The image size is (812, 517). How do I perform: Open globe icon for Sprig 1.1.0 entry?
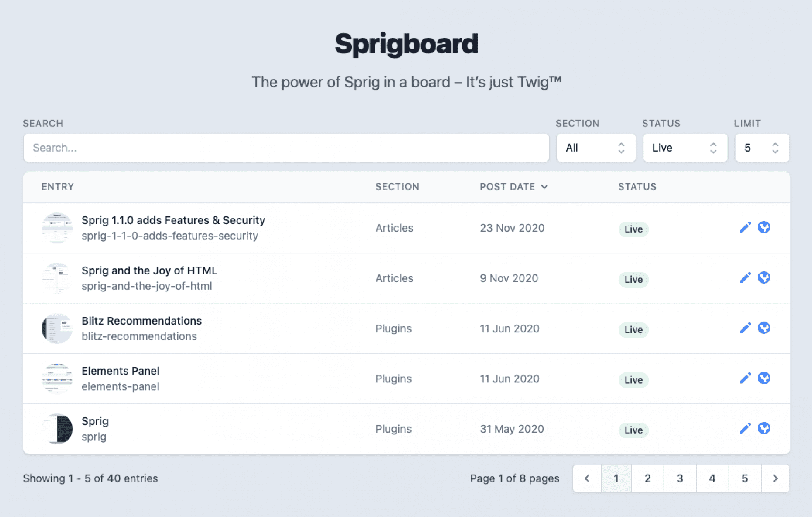pyautogui.click(x=764, y=228)
